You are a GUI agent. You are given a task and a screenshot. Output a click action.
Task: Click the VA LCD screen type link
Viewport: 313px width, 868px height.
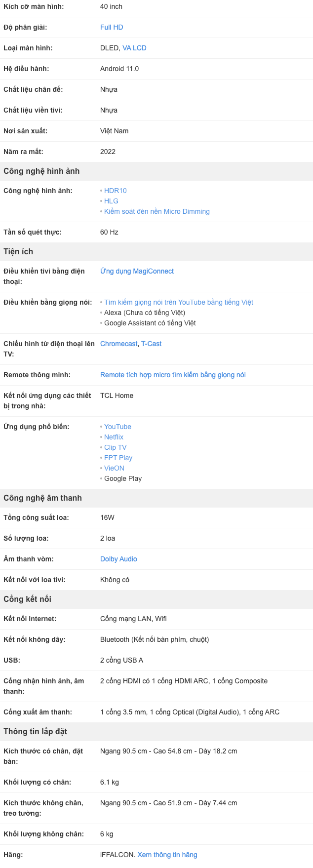134,48
